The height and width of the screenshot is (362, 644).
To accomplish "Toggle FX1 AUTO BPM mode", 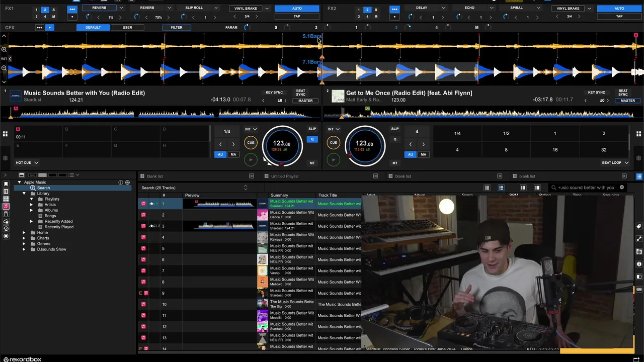I will pyautogui.click(x=297, y=9).
